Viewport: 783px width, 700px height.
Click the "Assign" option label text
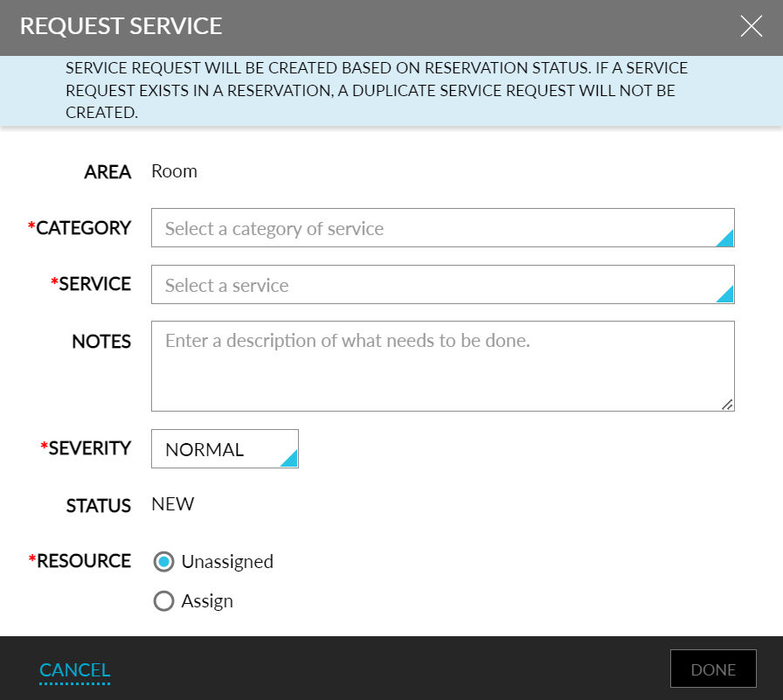pos(207,601)
